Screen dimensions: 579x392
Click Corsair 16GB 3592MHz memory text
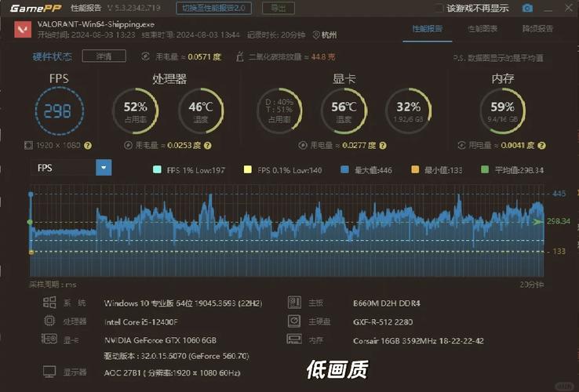click(418, 341)
